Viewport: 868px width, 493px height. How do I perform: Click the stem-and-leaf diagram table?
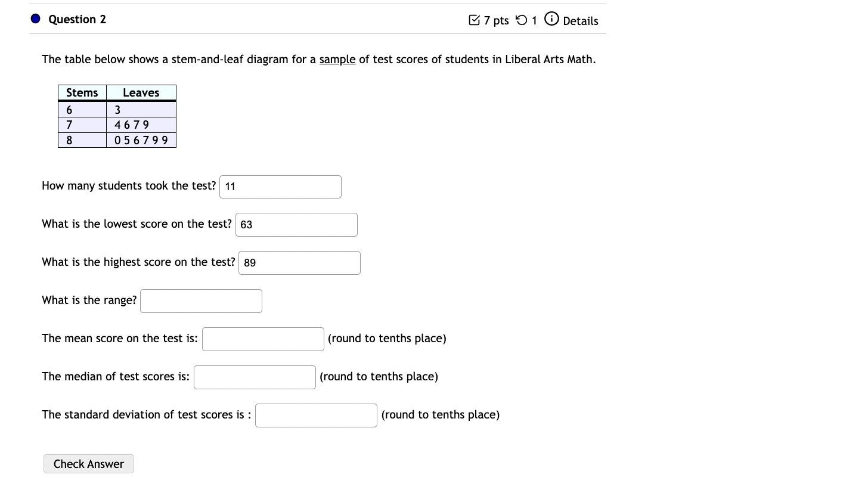coord(117,116)
